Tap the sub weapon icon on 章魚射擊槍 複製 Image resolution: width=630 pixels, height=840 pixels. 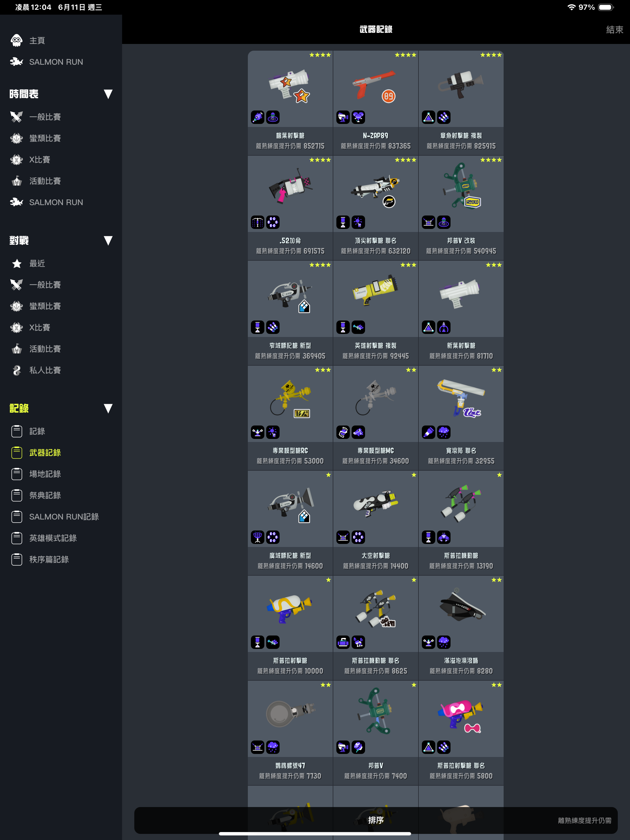click(x=428, y=117)
